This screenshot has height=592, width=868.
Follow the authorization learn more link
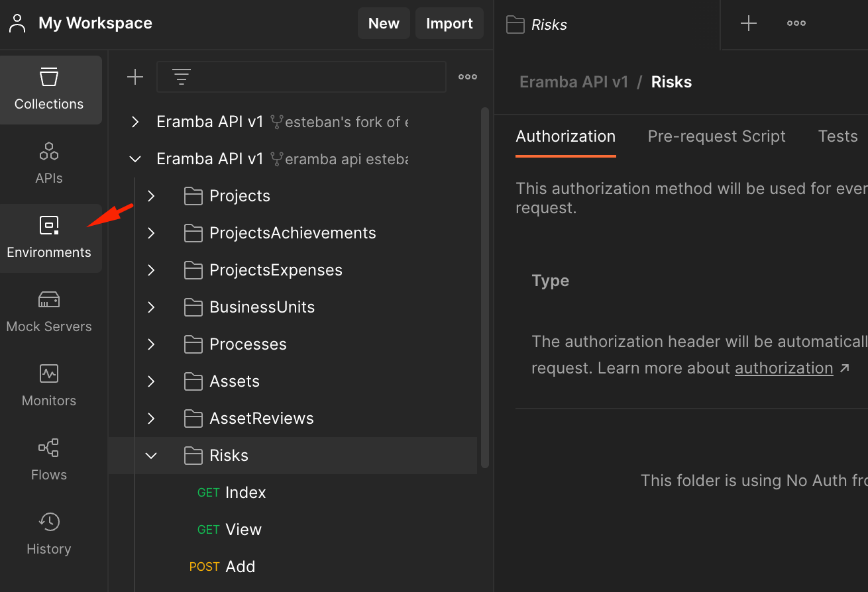(784, 368)
